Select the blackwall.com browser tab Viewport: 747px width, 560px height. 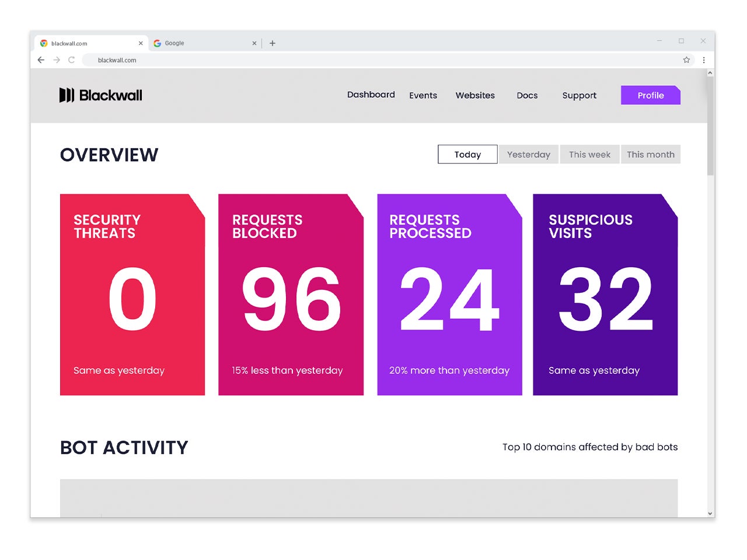(91, 43)
